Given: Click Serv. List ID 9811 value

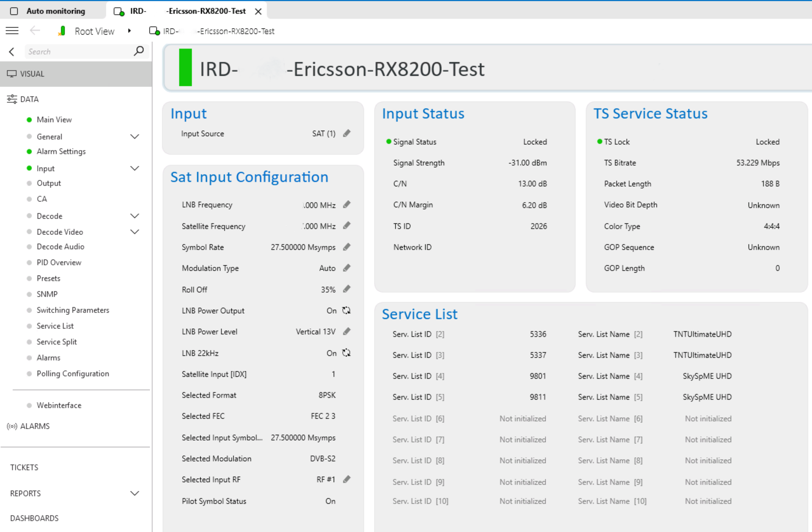Looking at the screenshot, I should [x=538, y=397].
